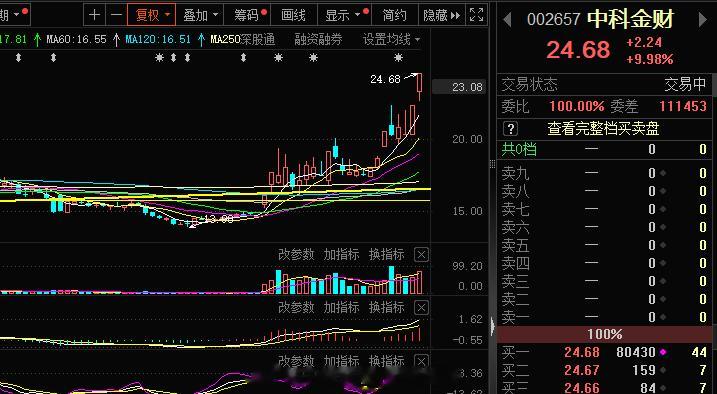Switch to 简约 simple mode

[394, 15]
